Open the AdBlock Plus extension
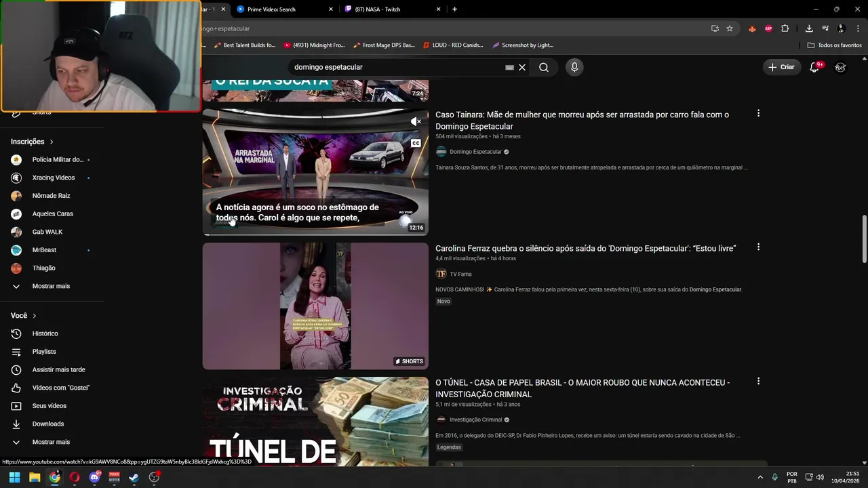 pyautogui.click(x=768, y=28)
